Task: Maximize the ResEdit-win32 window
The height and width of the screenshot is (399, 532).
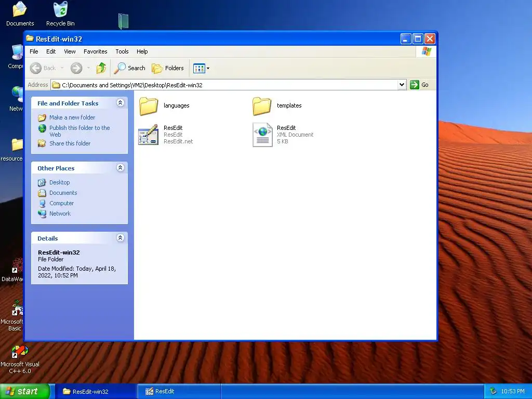Action: [x=418, y=38]
